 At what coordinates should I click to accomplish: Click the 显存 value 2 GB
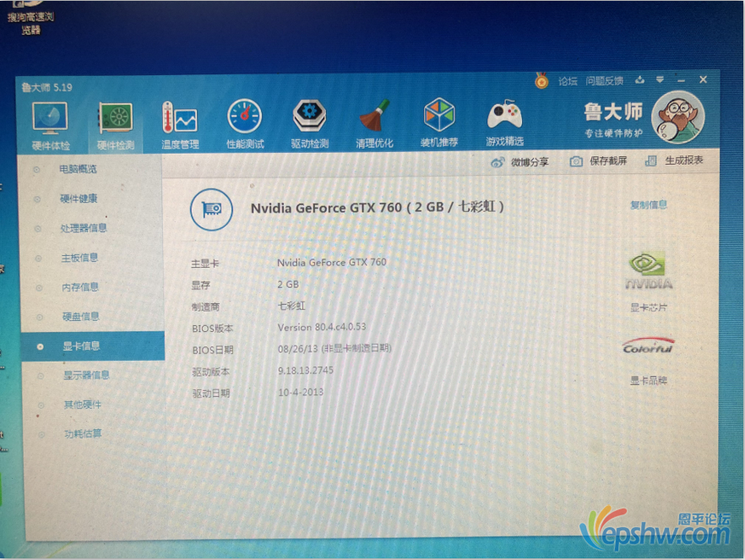coord(288,285)
